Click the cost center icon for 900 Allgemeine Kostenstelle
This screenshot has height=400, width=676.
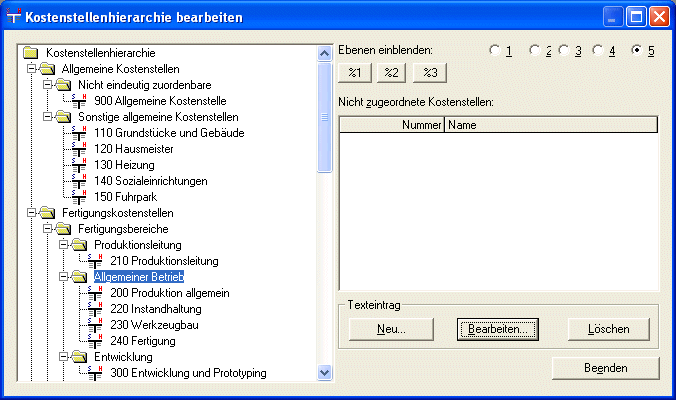pyautogui.click(x=79, y=101)
